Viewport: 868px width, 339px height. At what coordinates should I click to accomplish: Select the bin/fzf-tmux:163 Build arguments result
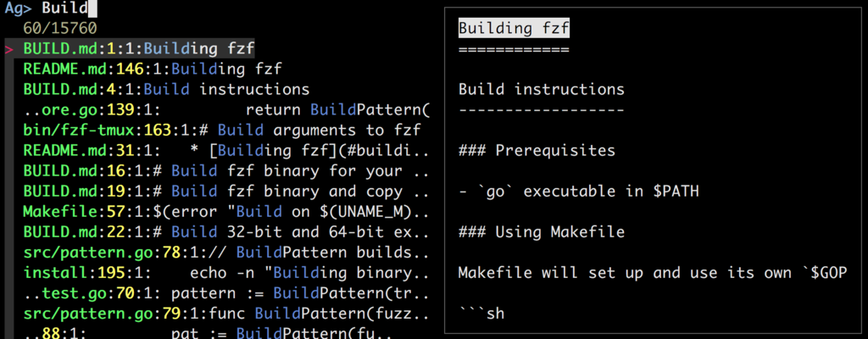tap(222, 131)
